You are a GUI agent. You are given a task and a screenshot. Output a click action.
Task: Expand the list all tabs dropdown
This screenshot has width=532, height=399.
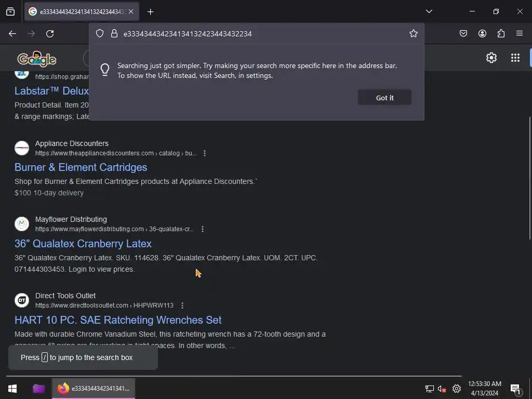(429, 11)
